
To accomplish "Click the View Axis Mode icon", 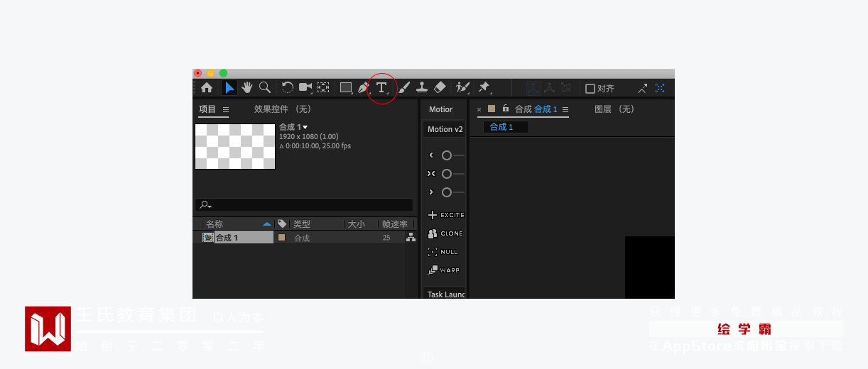I will (566, 88).
